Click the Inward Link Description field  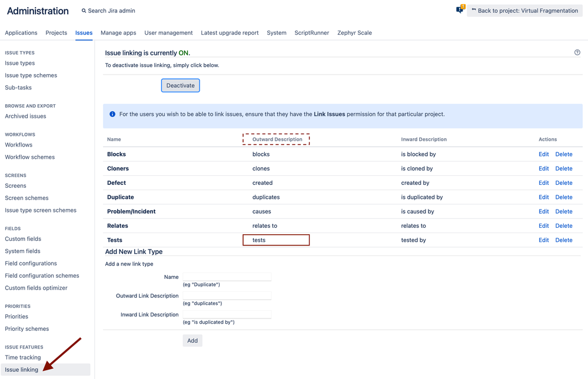[227, 314]
